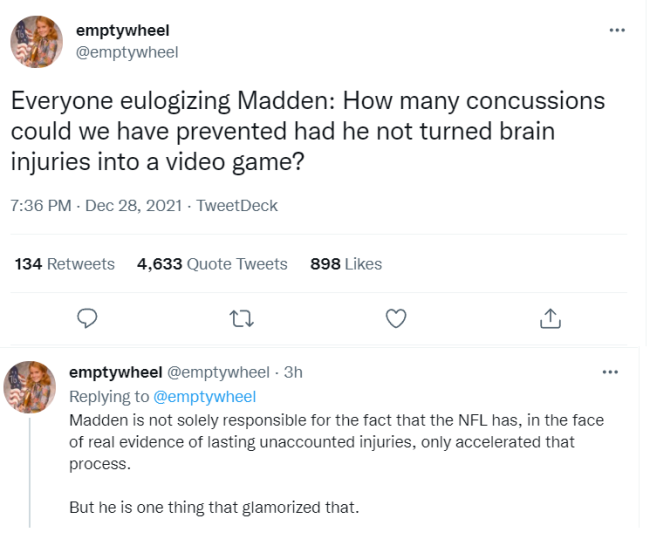This screenshot has width=650, height=539.
Task: Open reply tweet's three-dot more menu
Action: [x=611, y=372]
